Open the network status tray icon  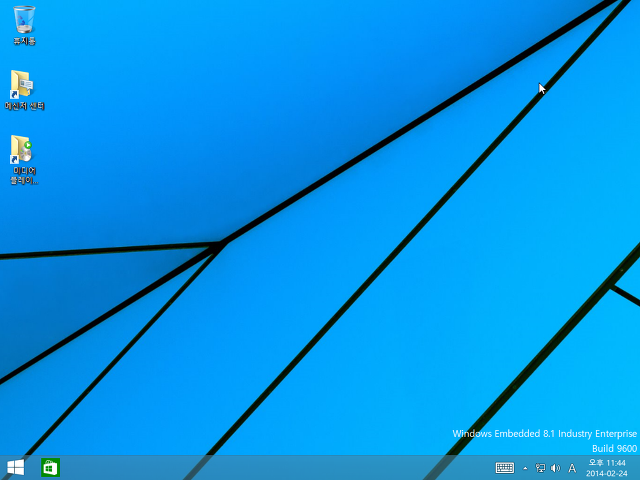540,468
